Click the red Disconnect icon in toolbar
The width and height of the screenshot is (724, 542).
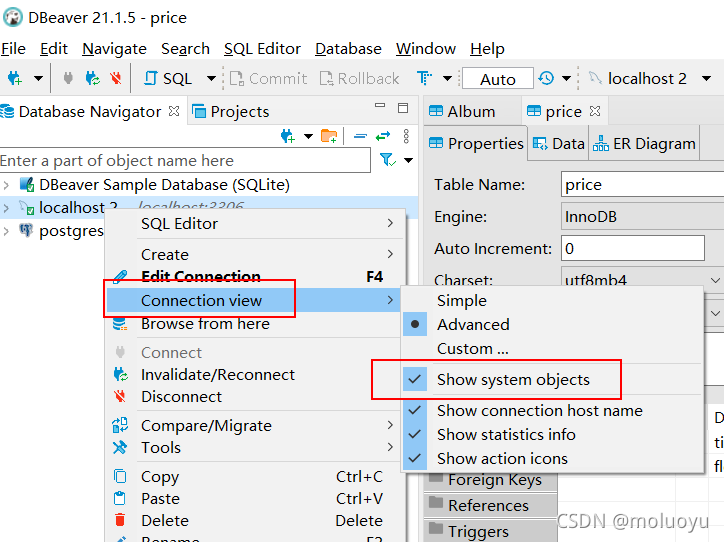click(x=116, y=78)
